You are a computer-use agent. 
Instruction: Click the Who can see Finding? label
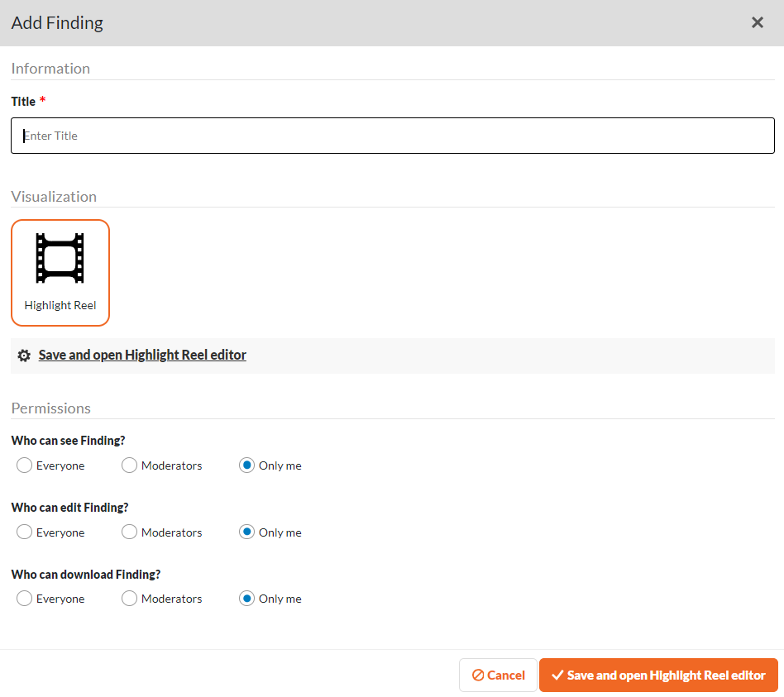pos(68,441)
